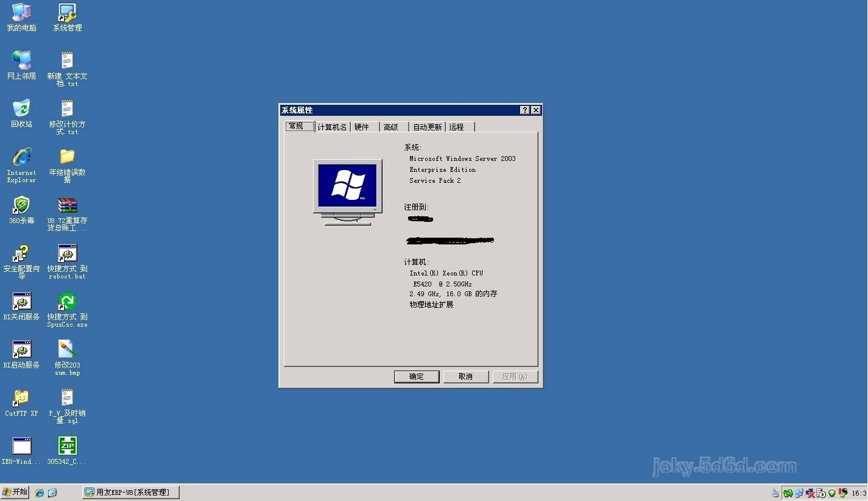This screenshot has height=501, width=868.
Task: Click the disconnected network red X tray icon
Action: pos(810,493)
